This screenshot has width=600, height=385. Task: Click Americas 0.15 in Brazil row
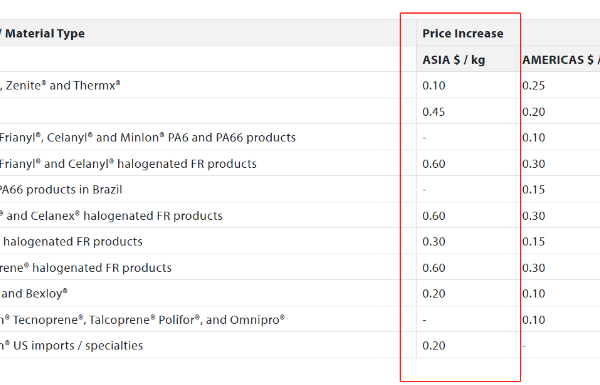click(x=533, y=190)
